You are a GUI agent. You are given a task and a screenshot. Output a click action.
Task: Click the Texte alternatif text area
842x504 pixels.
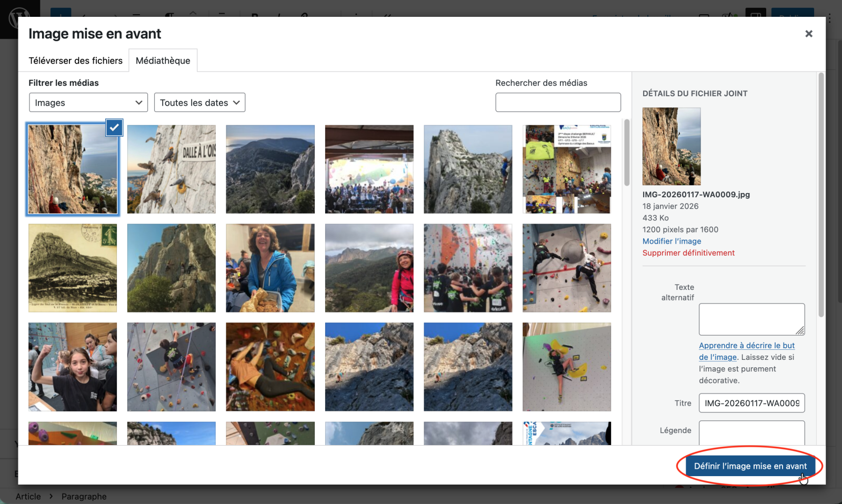pyautogui.click(x=751, y=319)
